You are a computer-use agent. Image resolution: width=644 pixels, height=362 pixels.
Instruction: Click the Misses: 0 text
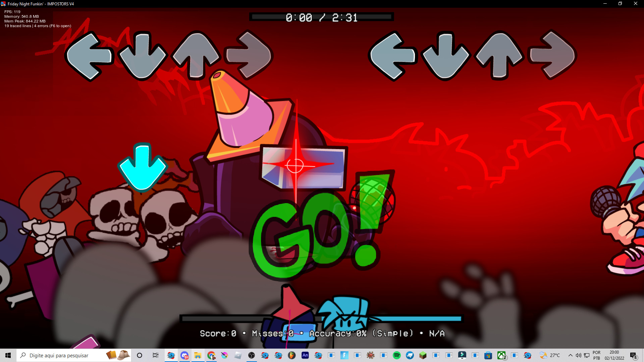(273, 334)
